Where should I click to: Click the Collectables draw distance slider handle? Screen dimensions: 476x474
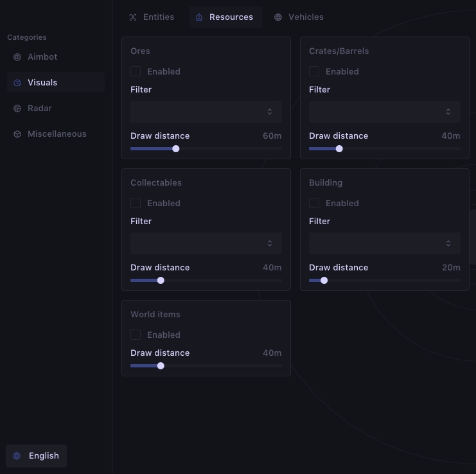pos(161,281)
